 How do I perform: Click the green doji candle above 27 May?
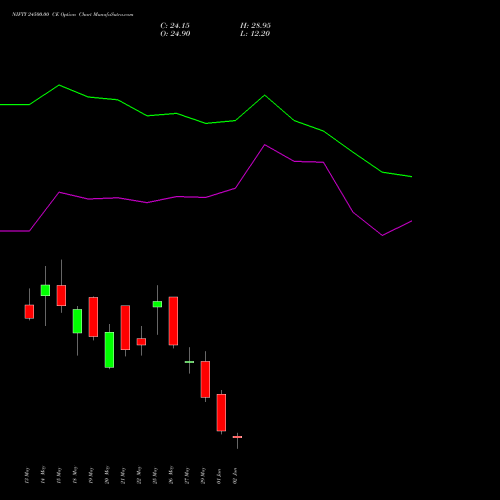[x=189, y=362]
